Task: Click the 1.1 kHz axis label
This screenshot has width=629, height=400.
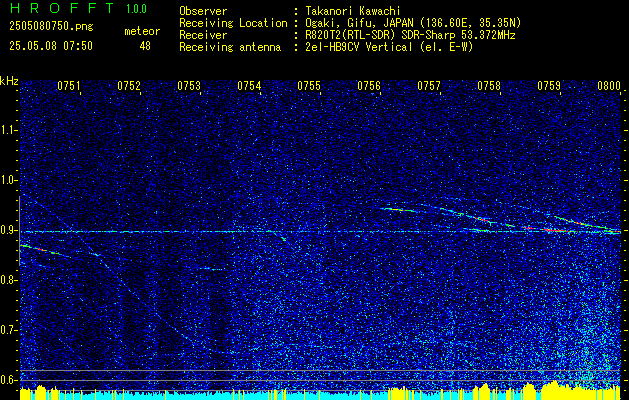Action: (x=9, y=130)
